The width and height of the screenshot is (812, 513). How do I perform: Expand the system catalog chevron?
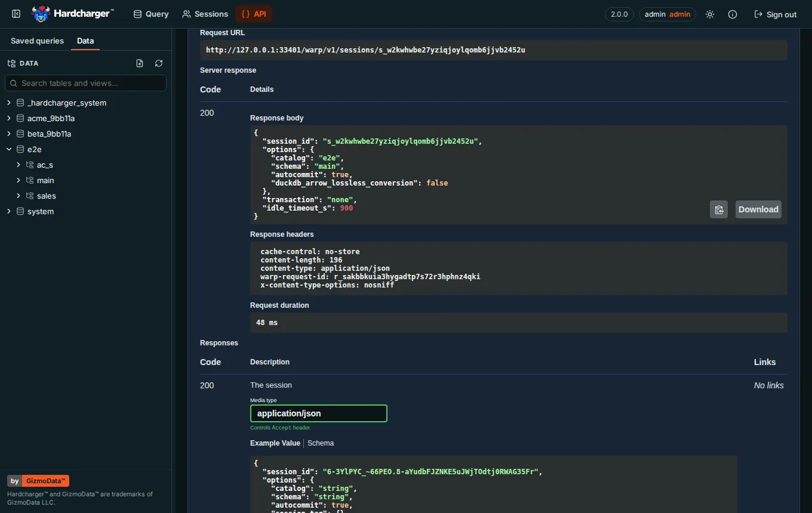tap(9, 211)
